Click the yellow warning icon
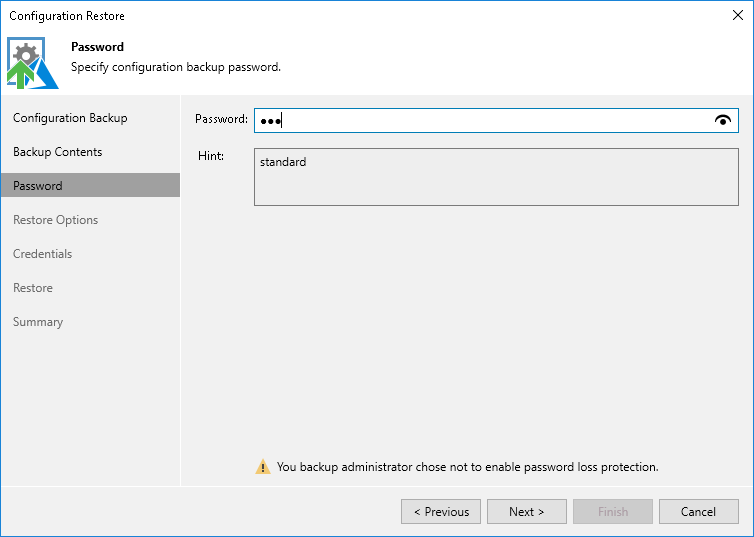Viewport: 754px width, 537px height. 263,467
